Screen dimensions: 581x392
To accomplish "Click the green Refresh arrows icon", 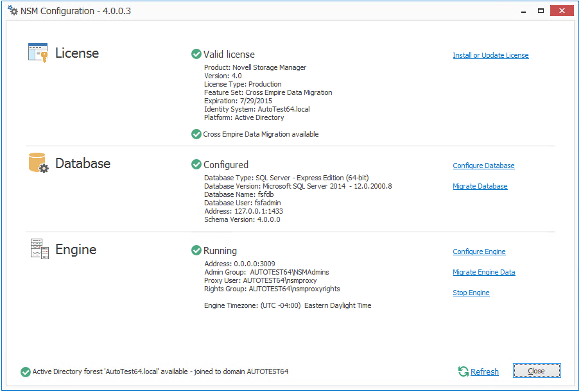I will [x=463, y=371].
